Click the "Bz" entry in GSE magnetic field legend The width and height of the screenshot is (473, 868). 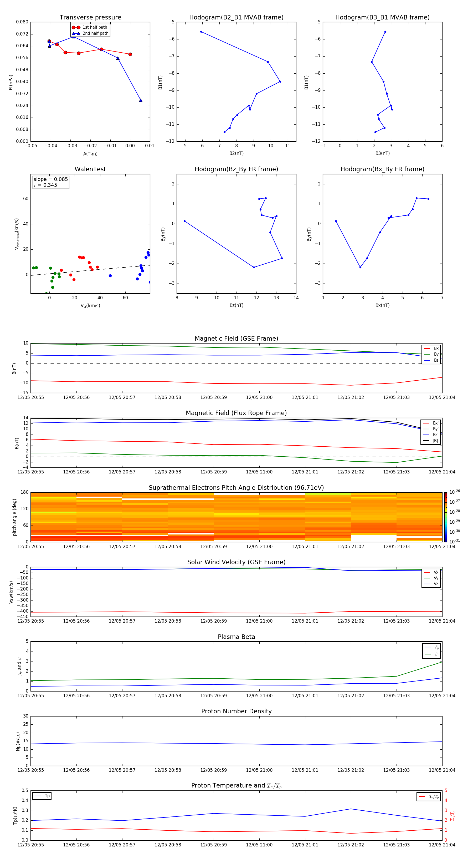[x=431, y=361]
